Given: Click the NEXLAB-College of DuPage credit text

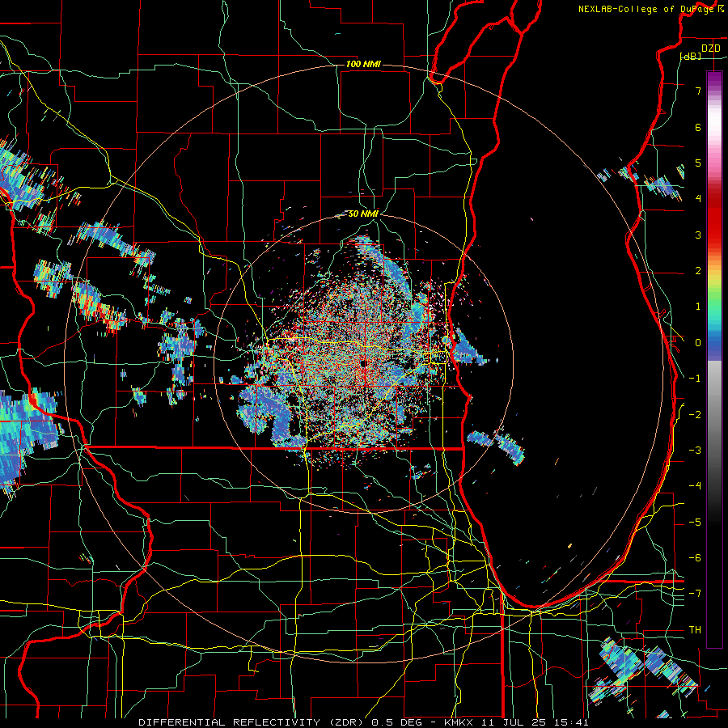Looking at the screenshot, I should coord(651,9).
